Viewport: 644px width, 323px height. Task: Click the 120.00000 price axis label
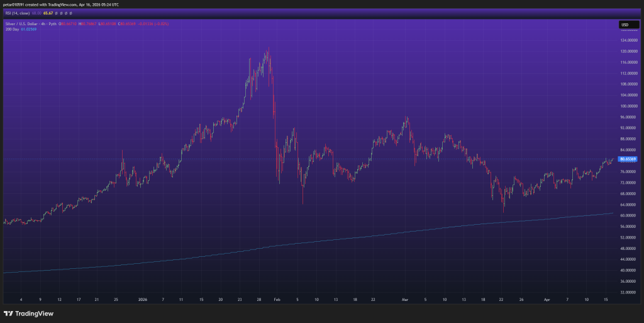coord(629,52)
